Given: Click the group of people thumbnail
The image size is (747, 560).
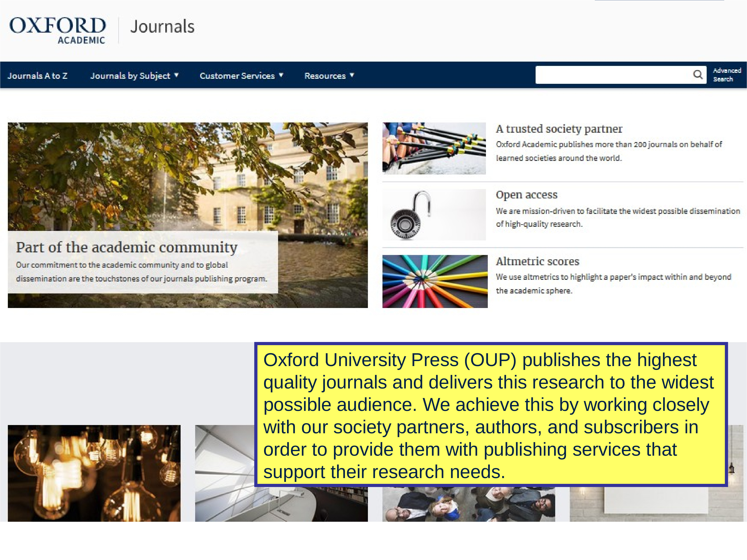Looking at the screenshot, I should (469, 504).
